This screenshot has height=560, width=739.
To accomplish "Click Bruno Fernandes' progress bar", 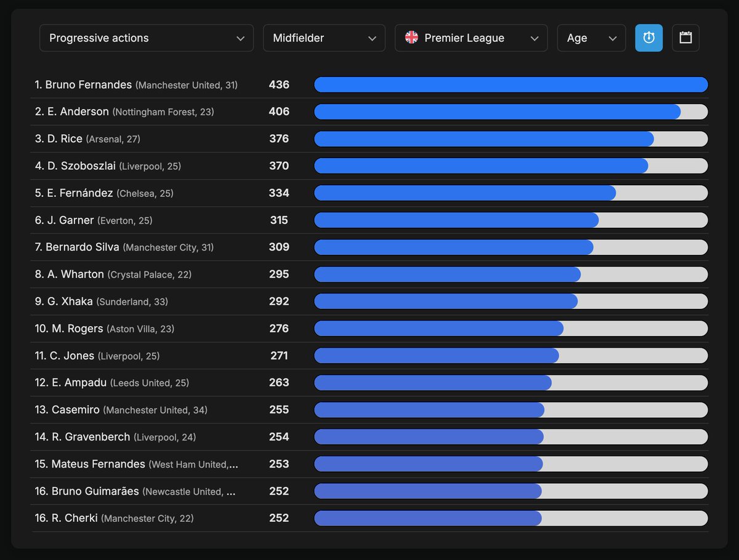I will (511, 85).
